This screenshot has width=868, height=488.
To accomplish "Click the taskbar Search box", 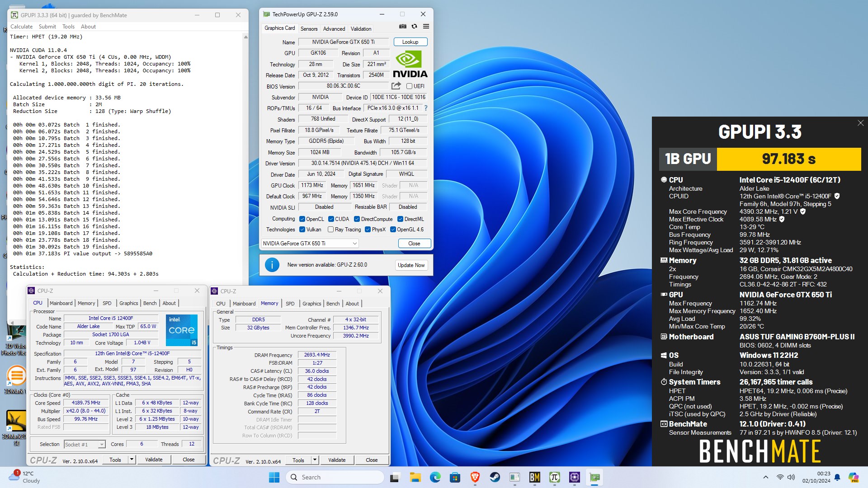I will [x=335, y=477].
